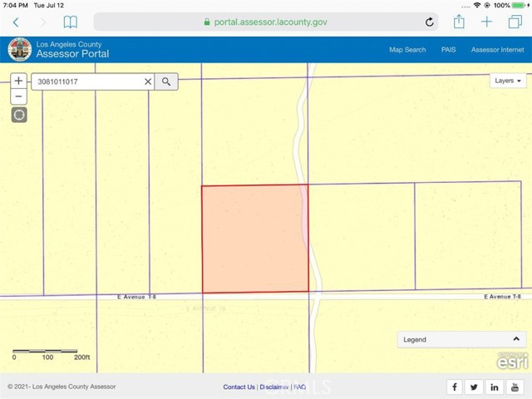Expand the Legend panel
The image size is (532, 399).
[461, 339]
